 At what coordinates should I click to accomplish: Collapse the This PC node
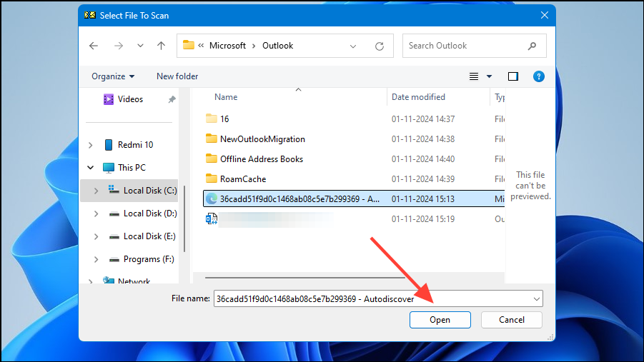coord(90,168)
